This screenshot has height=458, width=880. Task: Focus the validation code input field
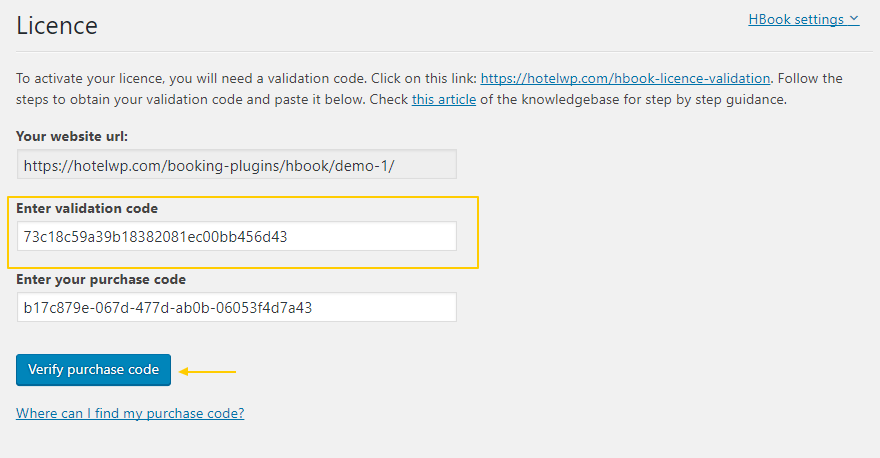[x=237, y=236]
